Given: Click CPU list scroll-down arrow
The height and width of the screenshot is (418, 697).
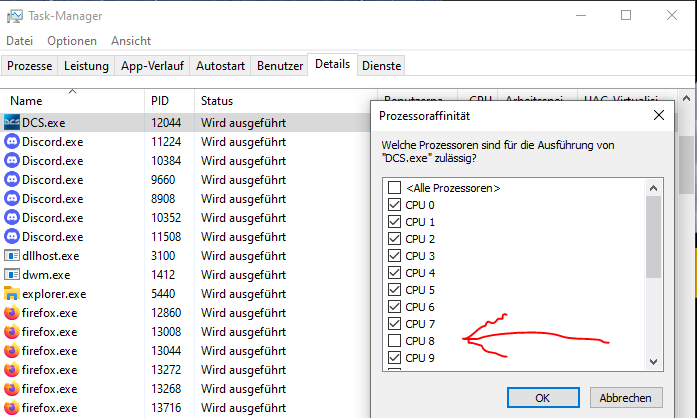Looking at the screenshot, I should 653,362.
